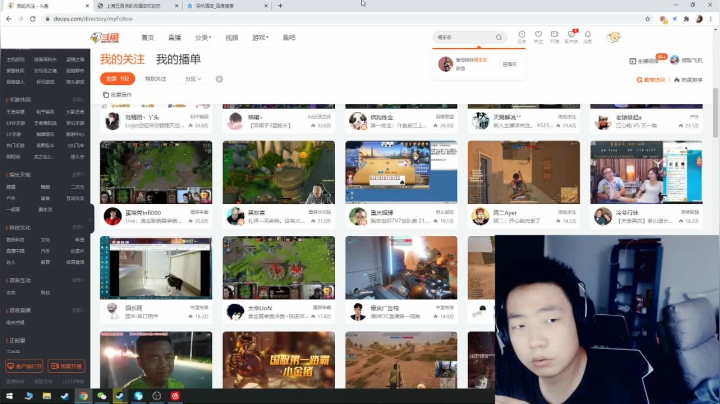
Task: Expand 全部 next to 科技文化 section
Action: (x=77, y=227)
